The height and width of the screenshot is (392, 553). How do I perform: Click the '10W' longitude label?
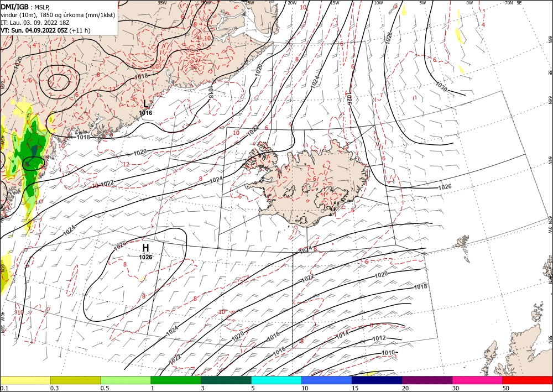coord(378,3)
